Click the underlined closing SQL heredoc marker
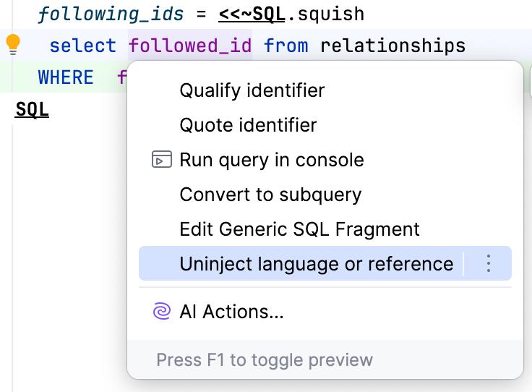This screenshot has height=392, width=532. click(x=32, y=109)
